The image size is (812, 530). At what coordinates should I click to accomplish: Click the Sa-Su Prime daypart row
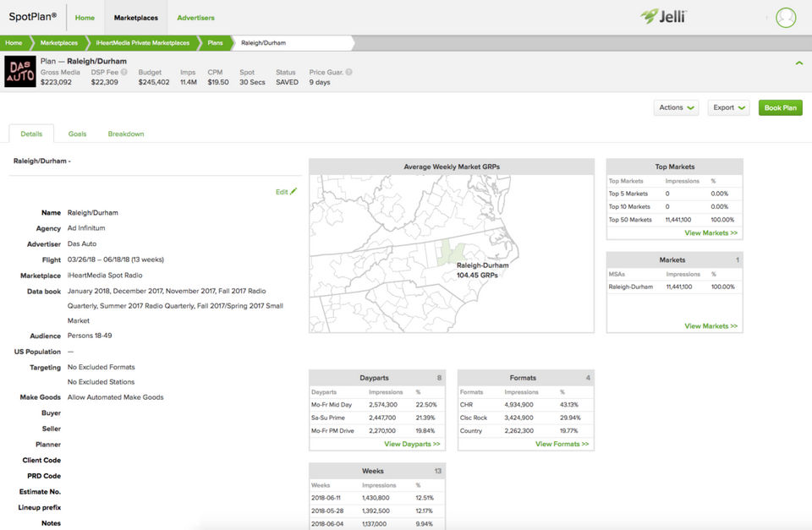pos(377,418)
